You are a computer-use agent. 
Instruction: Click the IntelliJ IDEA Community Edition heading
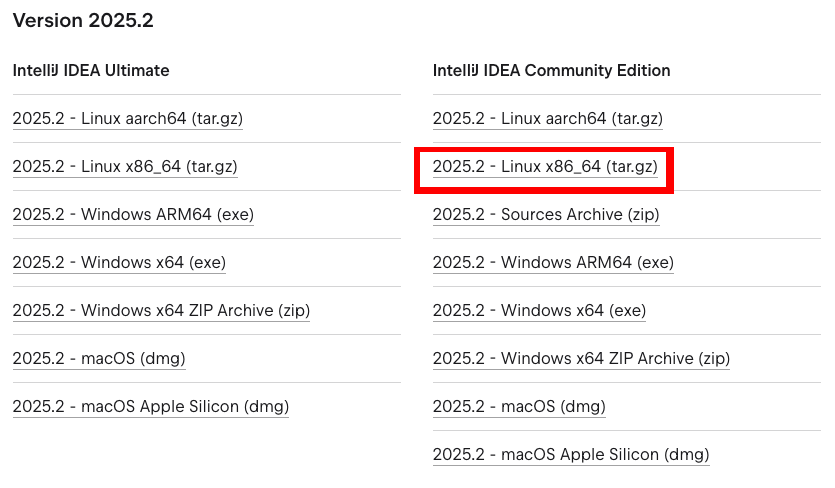[551, 71]
